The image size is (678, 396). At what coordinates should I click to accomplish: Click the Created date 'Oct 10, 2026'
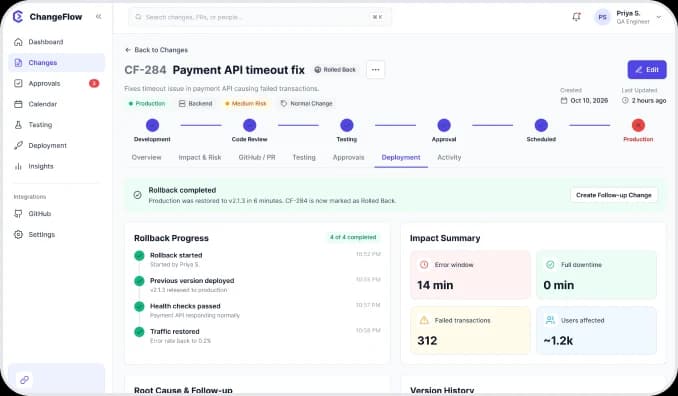589,101
